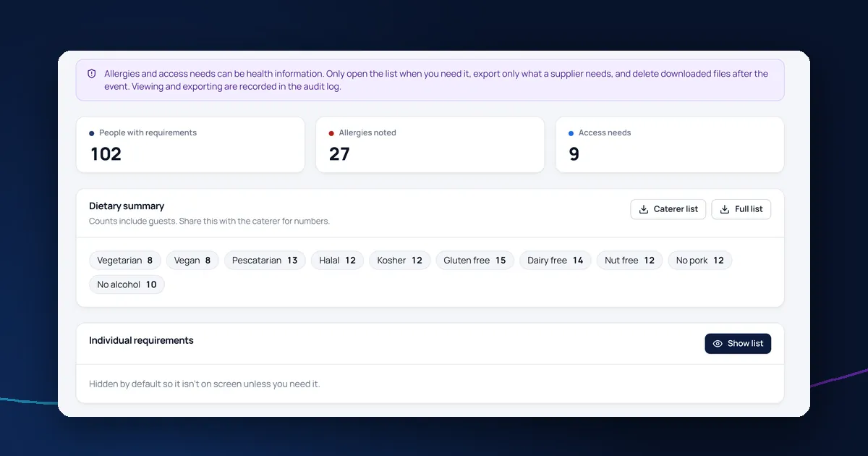Click the blue dot beside Access needs
The height and width of the screenshot is (456, 868).
(571, 133)
